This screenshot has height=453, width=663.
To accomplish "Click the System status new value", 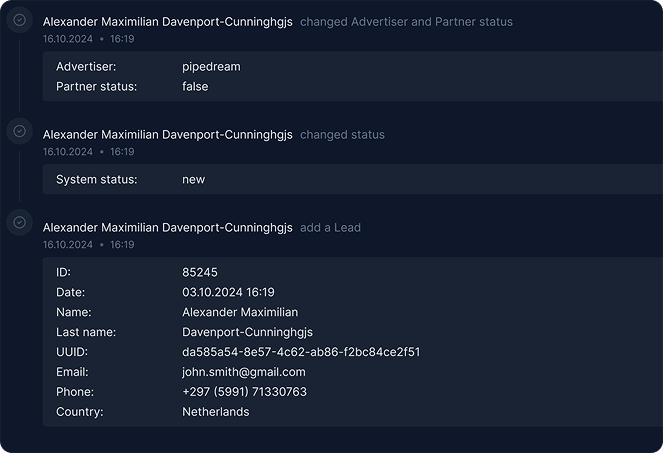I will point(193,180).
